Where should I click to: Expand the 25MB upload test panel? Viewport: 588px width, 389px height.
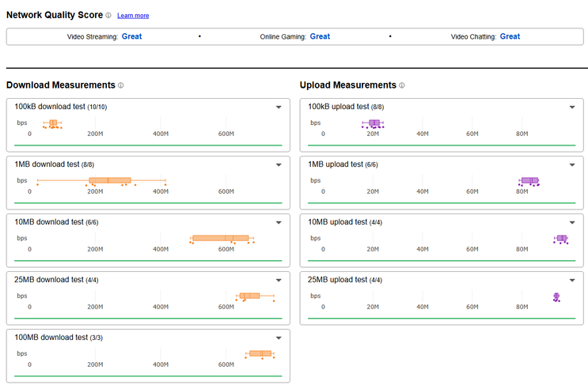(572, 280)
